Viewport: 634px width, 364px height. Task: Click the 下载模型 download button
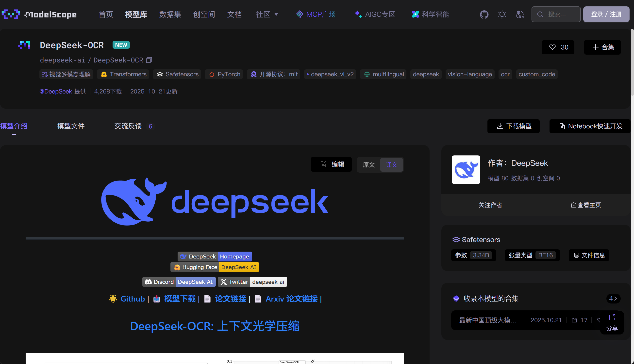[513, 126]
